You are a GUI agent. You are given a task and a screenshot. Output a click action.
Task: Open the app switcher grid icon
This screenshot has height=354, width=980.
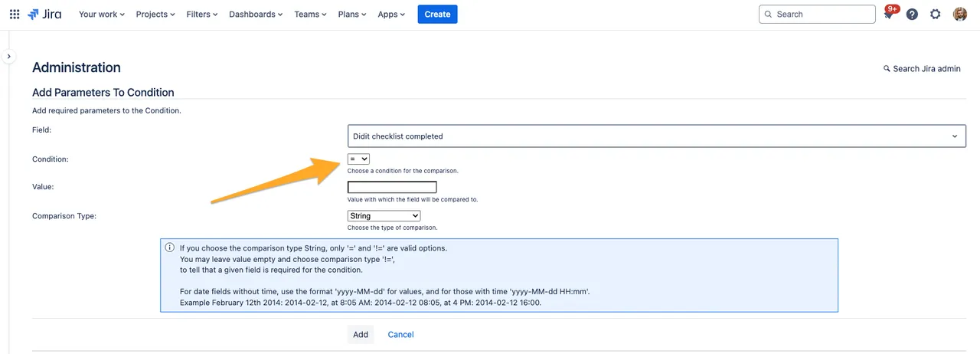pyautogui.click(x=15, y=14)
